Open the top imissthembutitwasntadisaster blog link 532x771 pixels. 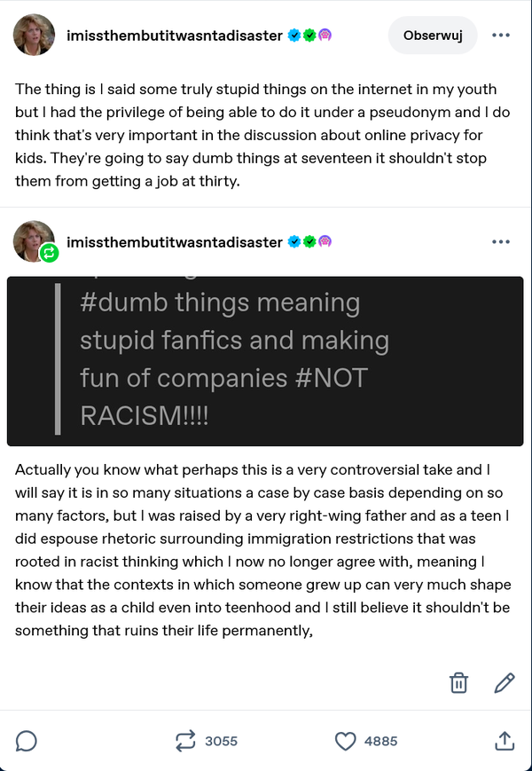175,35
